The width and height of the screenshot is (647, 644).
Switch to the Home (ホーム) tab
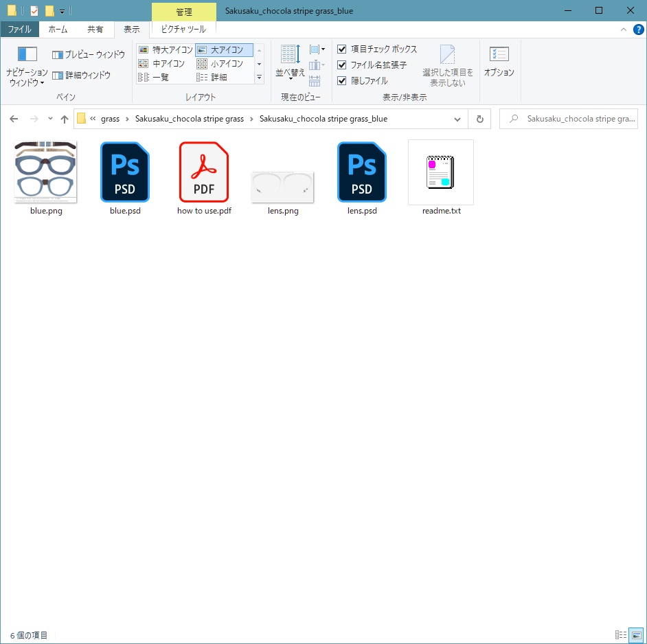[x=58, y=30]
